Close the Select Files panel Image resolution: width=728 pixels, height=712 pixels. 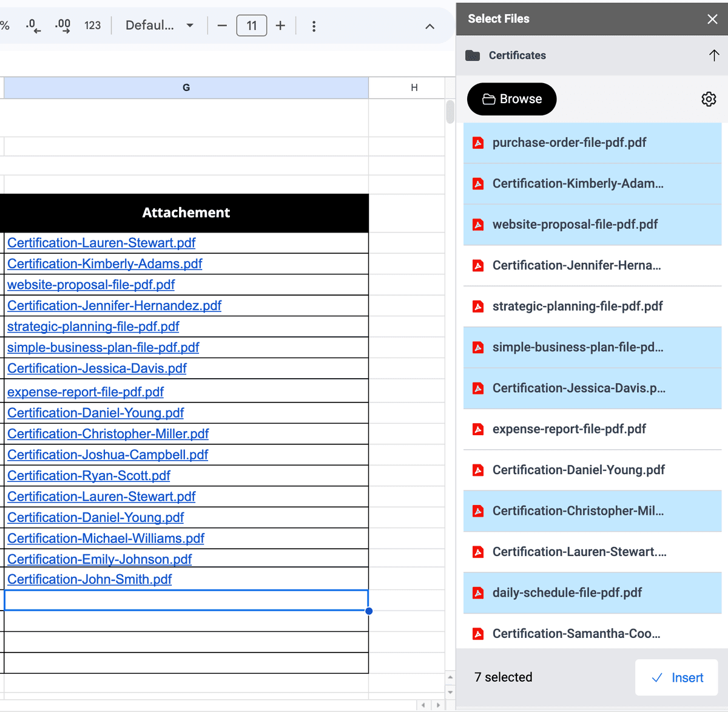712,19
